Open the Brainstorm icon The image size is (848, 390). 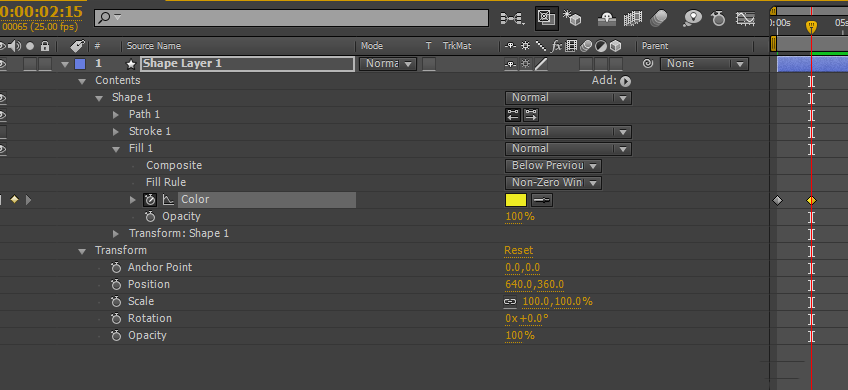692,19
